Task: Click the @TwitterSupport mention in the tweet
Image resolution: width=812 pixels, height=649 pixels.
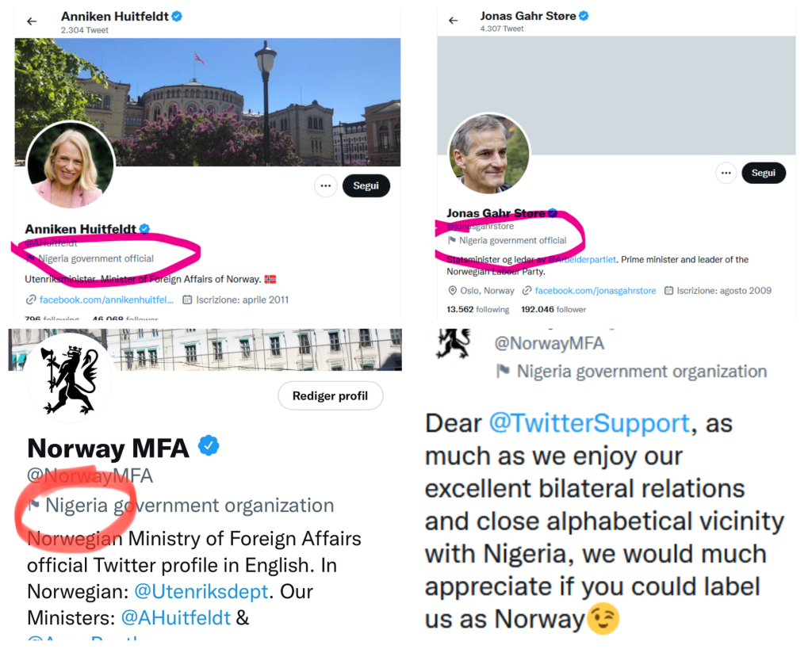Action: pyautogui.click(x=589, y=423)
